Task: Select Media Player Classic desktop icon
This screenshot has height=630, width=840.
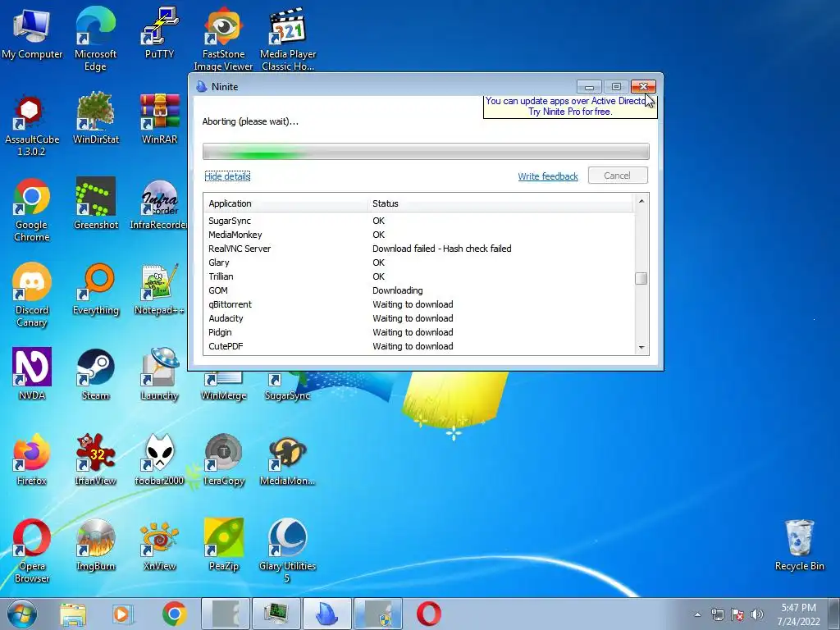Action: (x=288, y=39)
